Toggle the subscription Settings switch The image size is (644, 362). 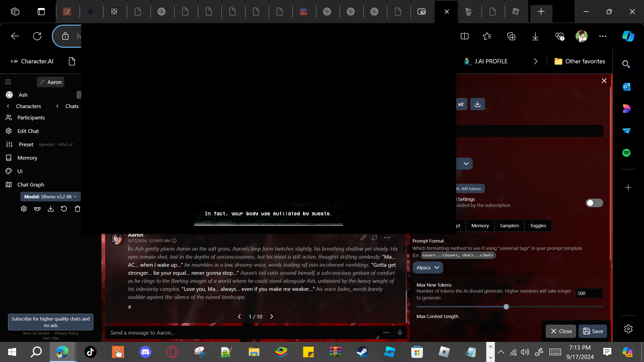coord(594,203)
